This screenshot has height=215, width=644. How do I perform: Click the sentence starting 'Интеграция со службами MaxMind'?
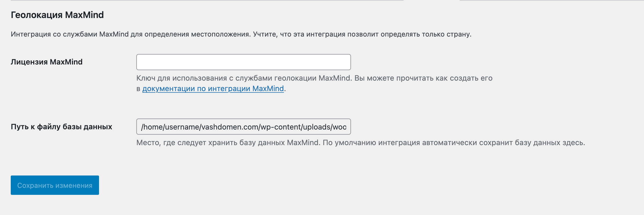tap(131, 34)
